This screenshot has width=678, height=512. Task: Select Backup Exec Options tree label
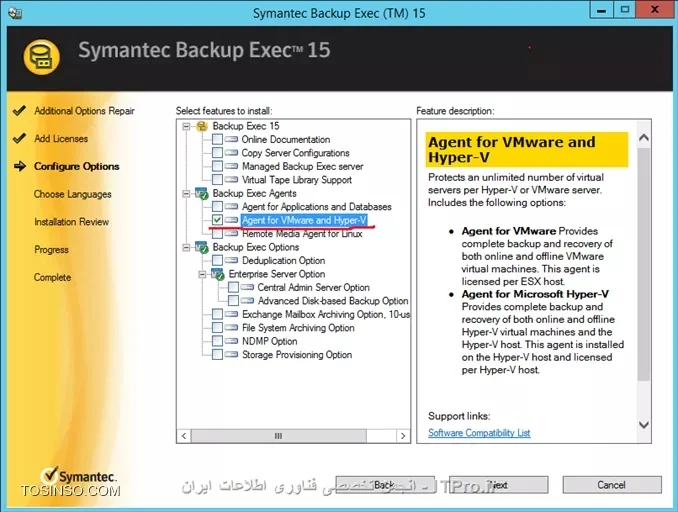256,247
